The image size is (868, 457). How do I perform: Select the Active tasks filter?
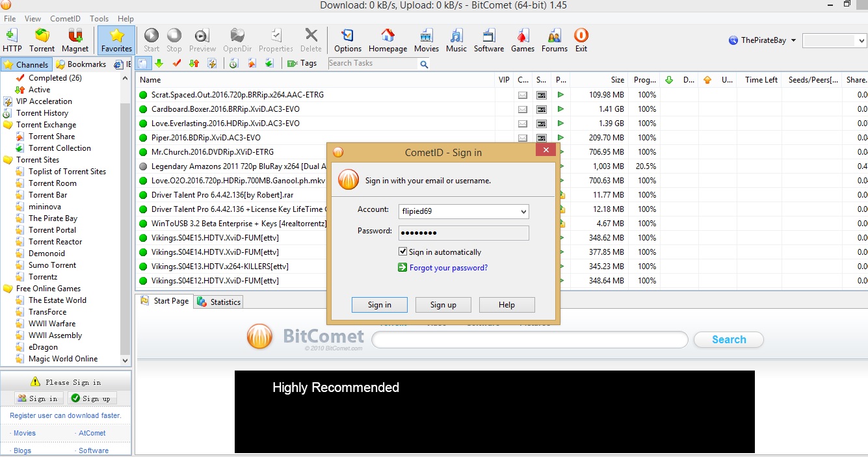pos(39,89)
